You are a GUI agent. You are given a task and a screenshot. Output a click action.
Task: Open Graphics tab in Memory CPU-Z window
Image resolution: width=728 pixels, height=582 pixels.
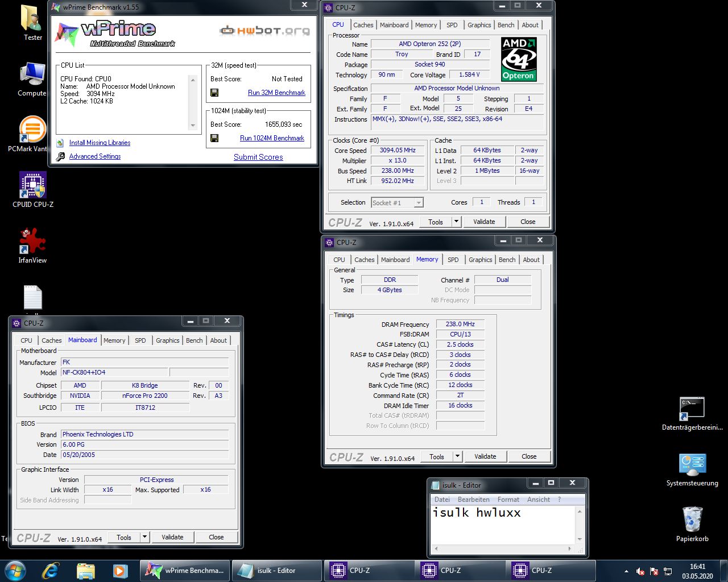[481, 260]
